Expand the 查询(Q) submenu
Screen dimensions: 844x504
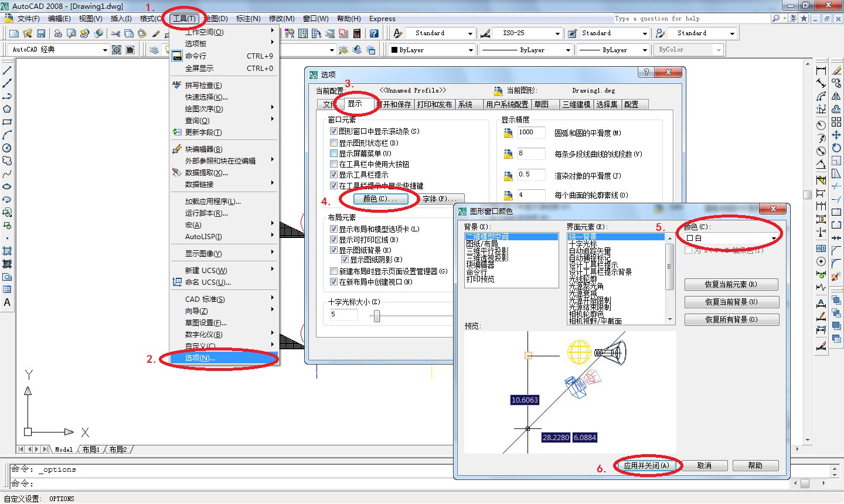(223, 120)
